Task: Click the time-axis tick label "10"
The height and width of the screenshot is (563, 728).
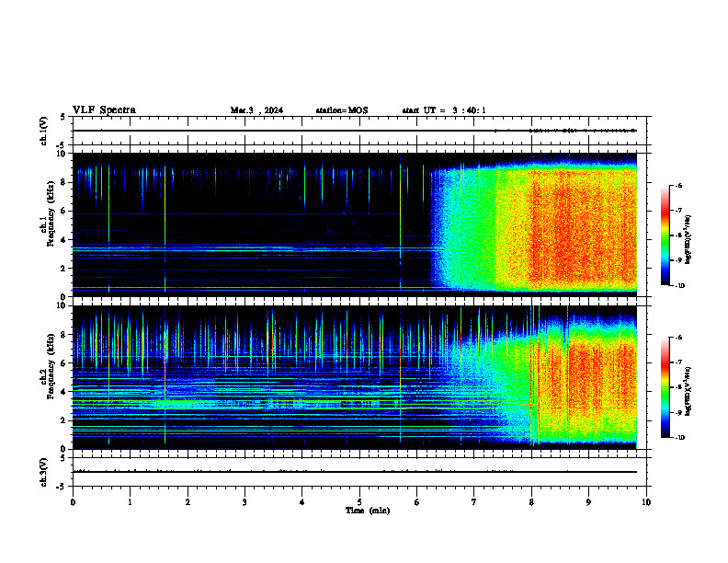Action: click(x=646, y=502)
